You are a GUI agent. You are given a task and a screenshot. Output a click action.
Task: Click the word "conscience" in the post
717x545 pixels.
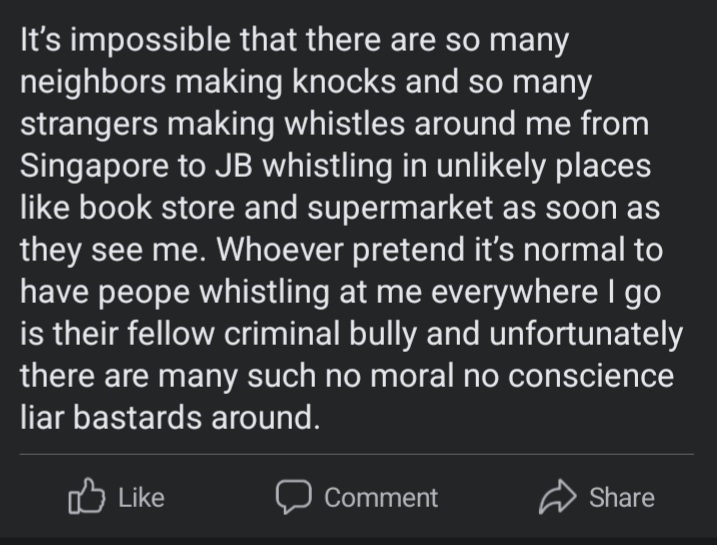click(591, 377)
